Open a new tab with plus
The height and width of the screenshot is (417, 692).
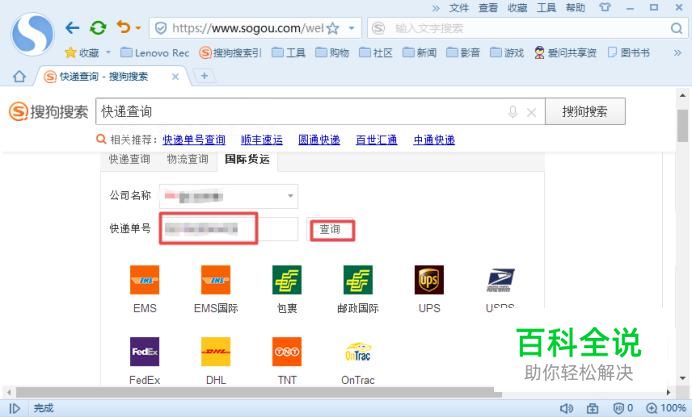coord(204,76)
